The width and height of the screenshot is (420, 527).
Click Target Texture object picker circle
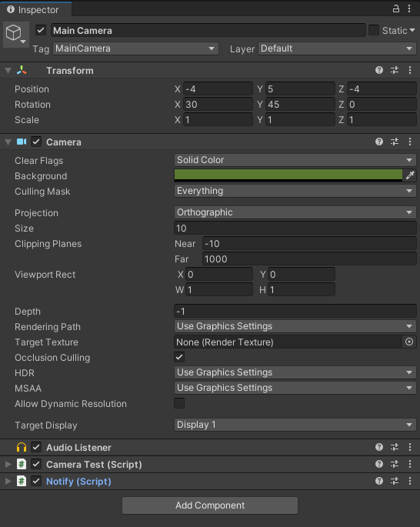coord(409,342)
